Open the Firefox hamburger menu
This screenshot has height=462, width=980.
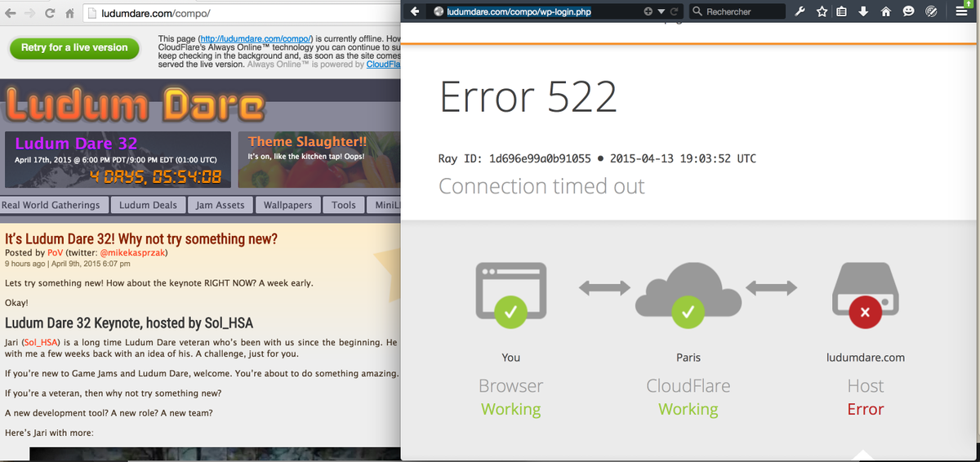(961, 11)
